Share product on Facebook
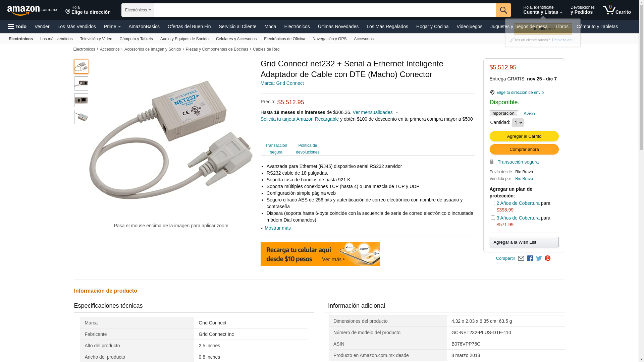644x362 pixels. pyautogui.click(x=530, y=258)
